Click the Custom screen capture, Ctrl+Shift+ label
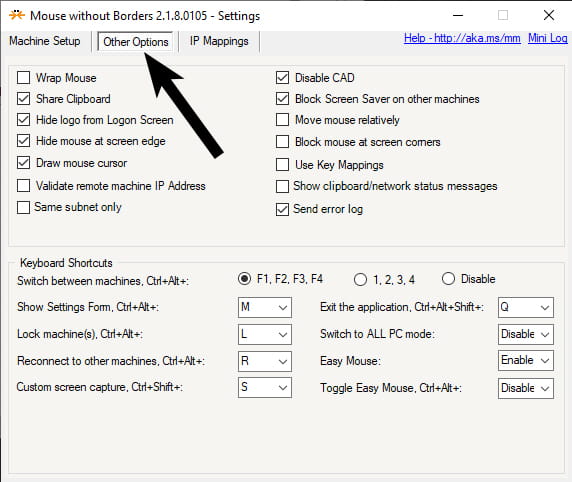 [x=100, y=387]
